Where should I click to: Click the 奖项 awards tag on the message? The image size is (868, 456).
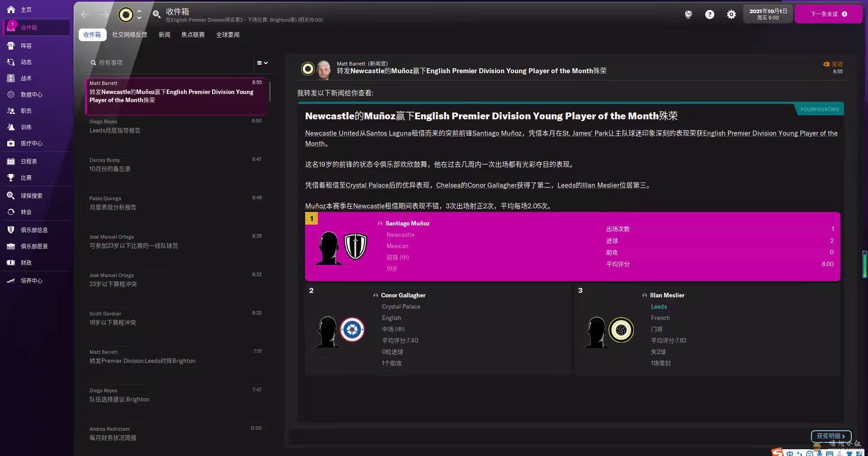point(833,64)
